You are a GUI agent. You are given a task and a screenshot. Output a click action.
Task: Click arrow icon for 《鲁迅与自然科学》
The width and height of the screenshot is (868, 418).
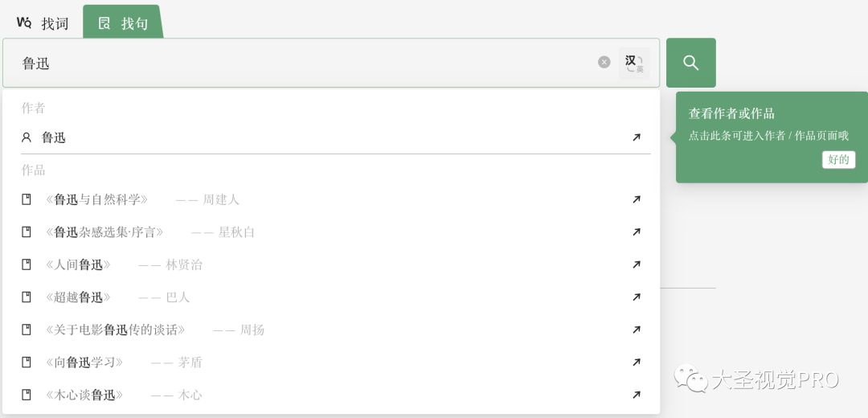(x=637, y=199)
